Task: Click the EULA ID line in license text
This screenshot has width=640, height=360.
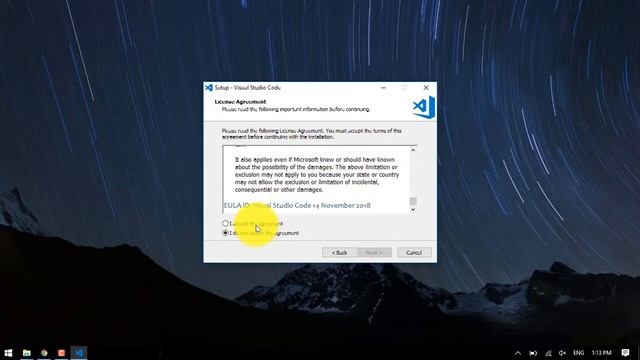Action: [297, 205]
